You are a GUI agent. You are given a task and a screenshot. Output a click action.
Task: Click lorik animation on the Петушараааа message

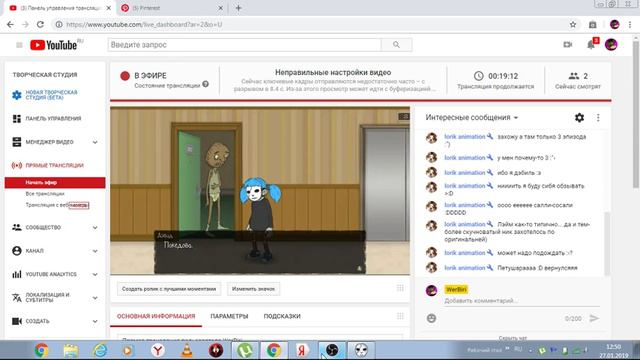(464, 268)
